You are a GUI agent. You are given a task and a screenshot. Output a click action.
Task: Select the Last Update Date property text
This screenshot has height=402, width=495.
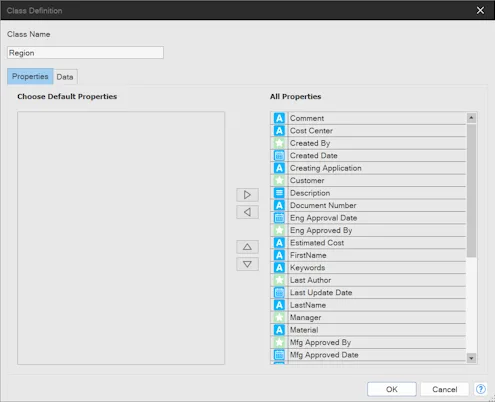[x=321, y=293]
